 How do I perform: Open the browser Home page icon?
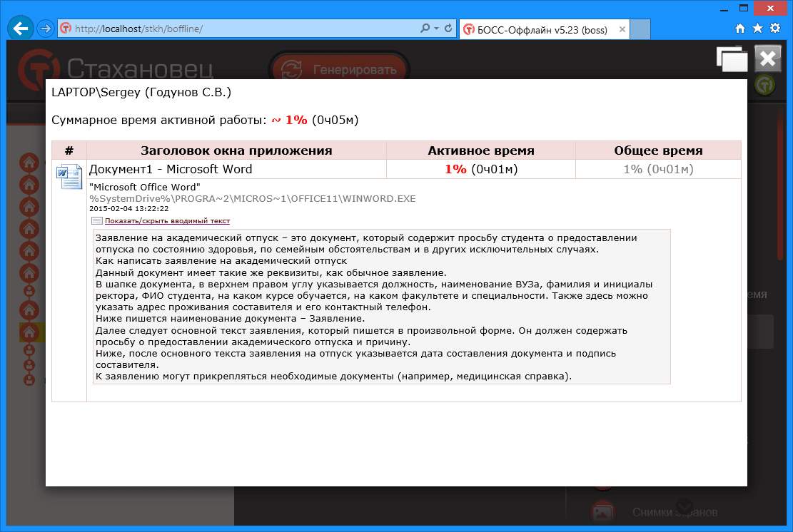[740, 29]
